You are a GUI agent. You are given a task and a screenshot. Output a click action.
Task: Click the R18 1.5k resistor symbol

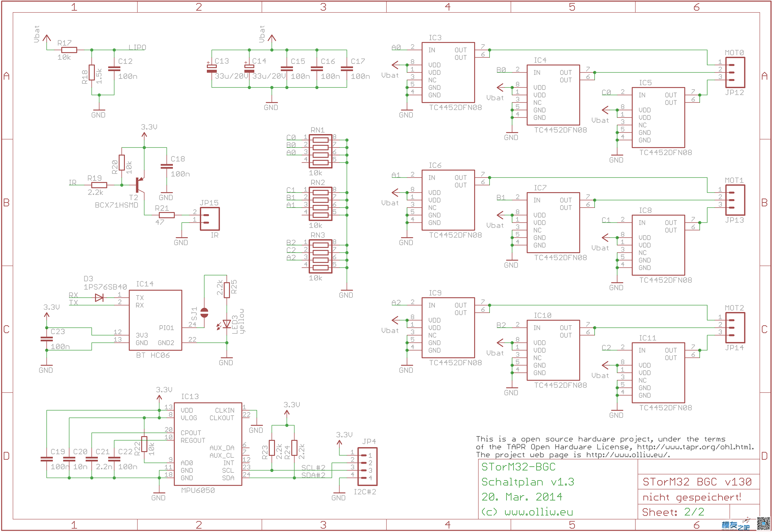pos(92,73)
